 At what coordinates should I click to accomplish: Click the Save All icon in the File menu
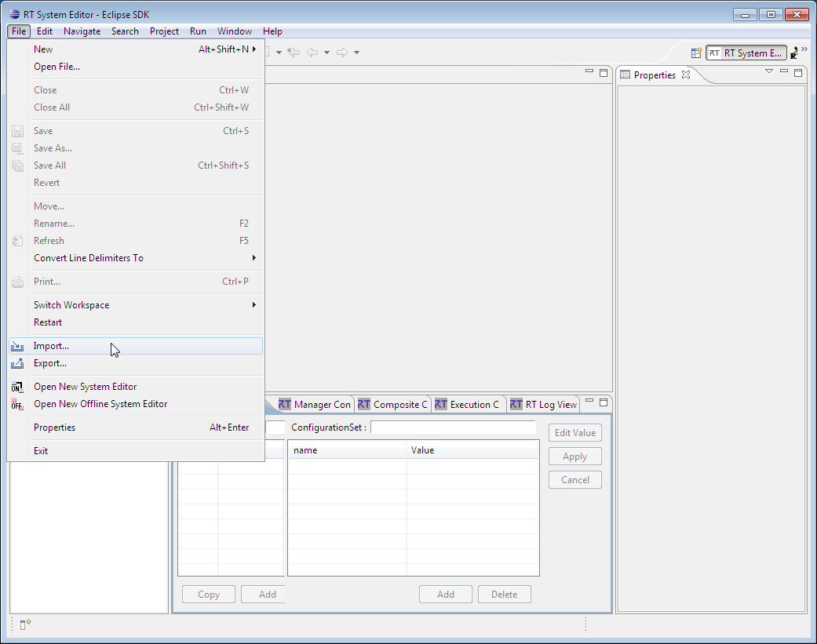coord(17,166)
